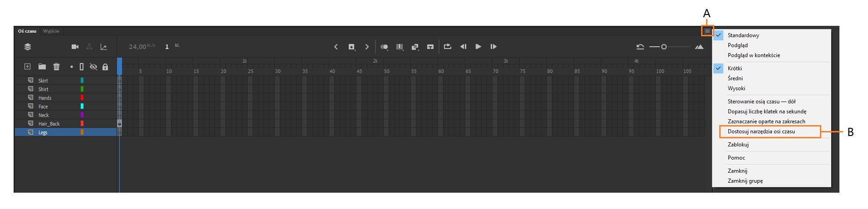
Task: Select the 'Średni' menu option
Action: point(735,78)
